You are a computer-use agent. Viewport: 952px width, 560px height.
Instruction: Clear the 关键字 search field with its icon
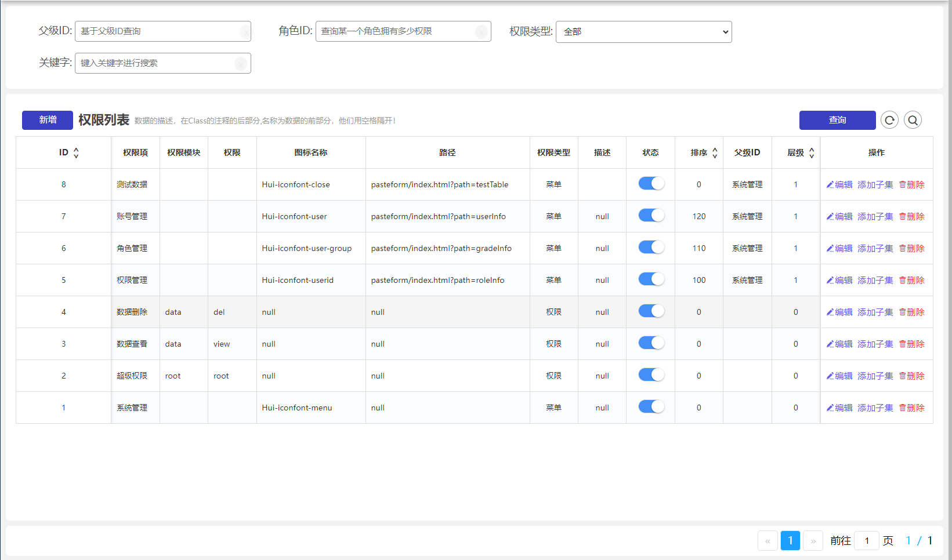tap(241, 63)
